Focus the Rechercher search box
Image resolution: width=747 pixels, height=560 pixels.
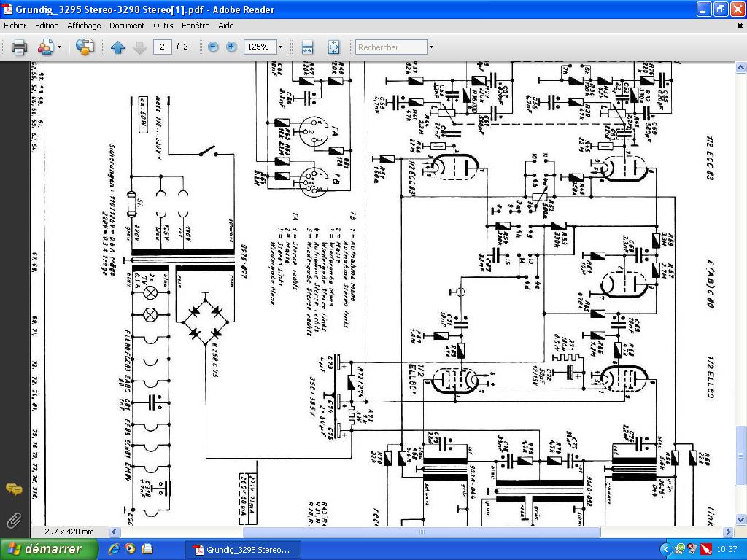pos(392,47)
